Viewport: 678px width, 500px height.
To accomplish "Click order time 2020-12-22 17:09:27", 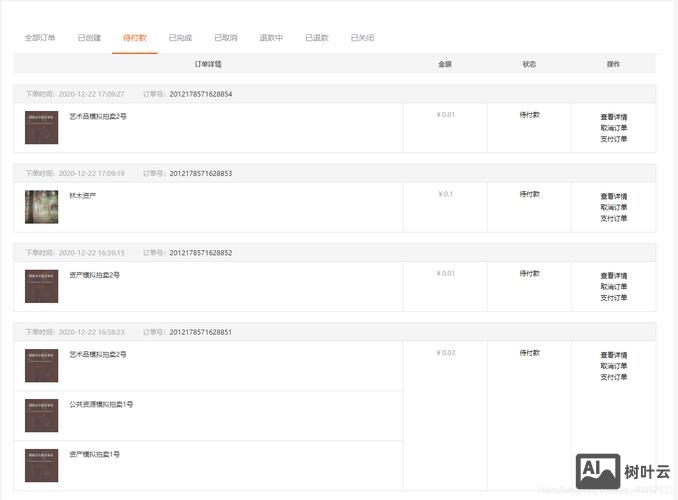I will [x=91, y=94].
